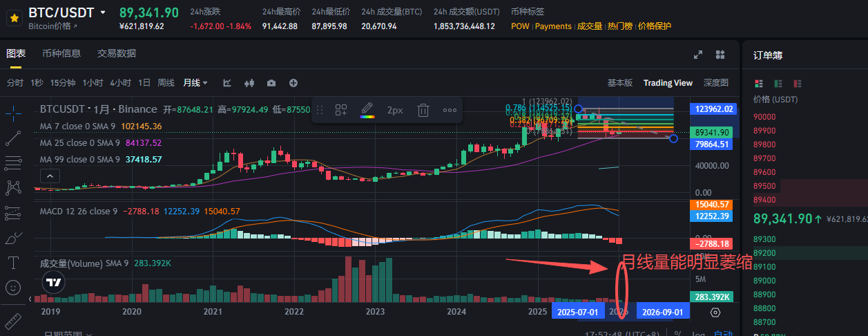This screenshot has height=336, width=868.
Task: Switch chart to 深度图 view
Action: pyautogui.click(x=715, y=83)
